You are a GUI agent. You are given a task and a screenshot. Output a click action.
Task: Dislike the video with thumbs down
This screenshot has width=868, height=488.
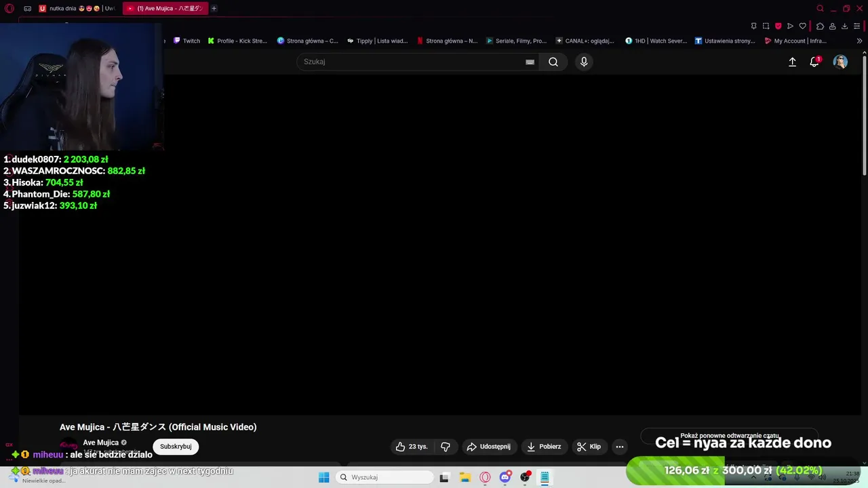tap(446, 447)
